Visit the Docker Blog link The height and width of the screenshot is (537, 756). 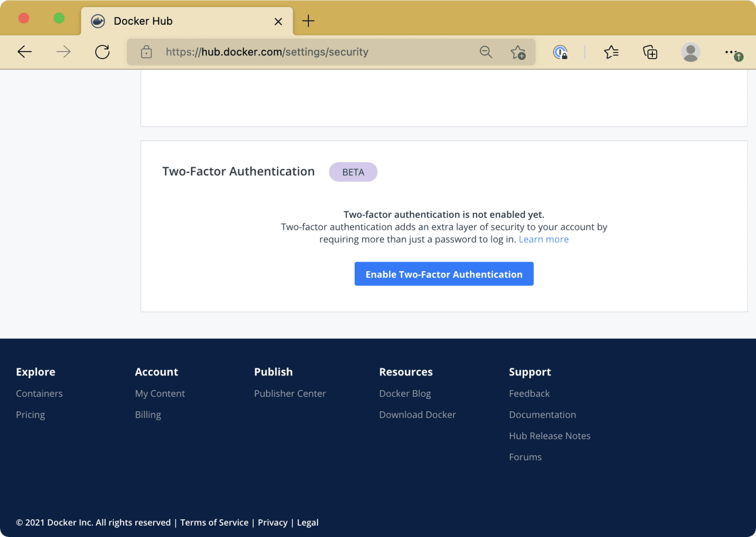tap(405, 394)
